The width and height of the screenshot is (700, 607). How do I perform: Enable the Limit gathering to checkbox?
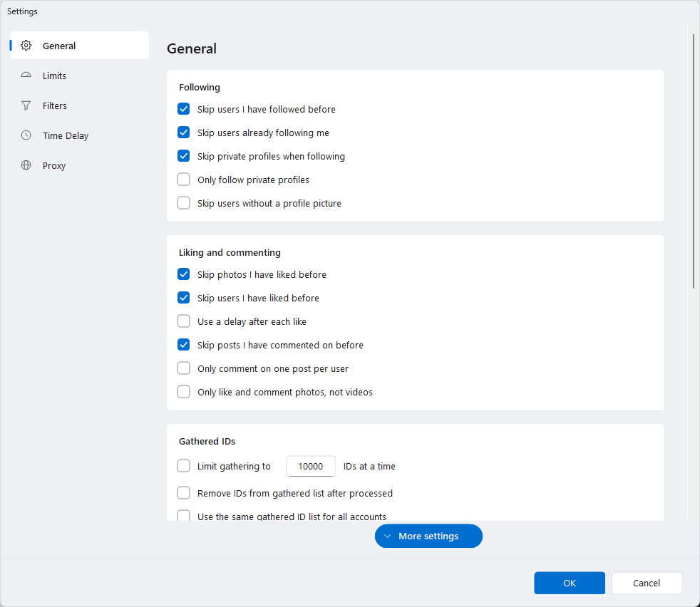point(183,466)
